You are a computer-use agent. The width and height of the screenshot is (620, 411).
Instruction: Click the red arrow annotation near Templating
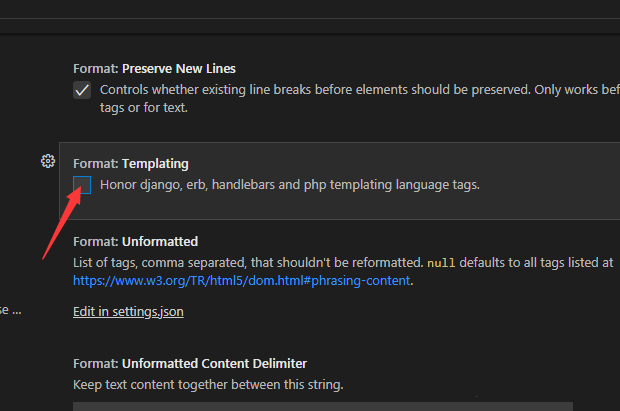60,225
